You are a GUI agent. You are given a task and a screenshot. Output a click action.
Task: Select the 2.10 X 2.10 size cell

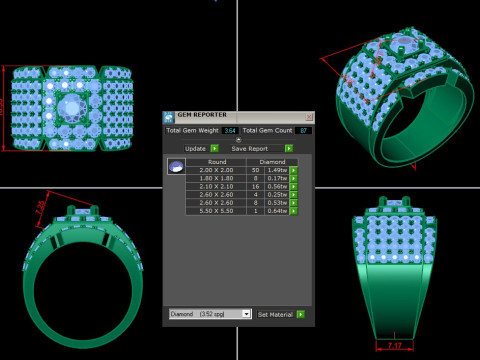click(x=216, y=186)
